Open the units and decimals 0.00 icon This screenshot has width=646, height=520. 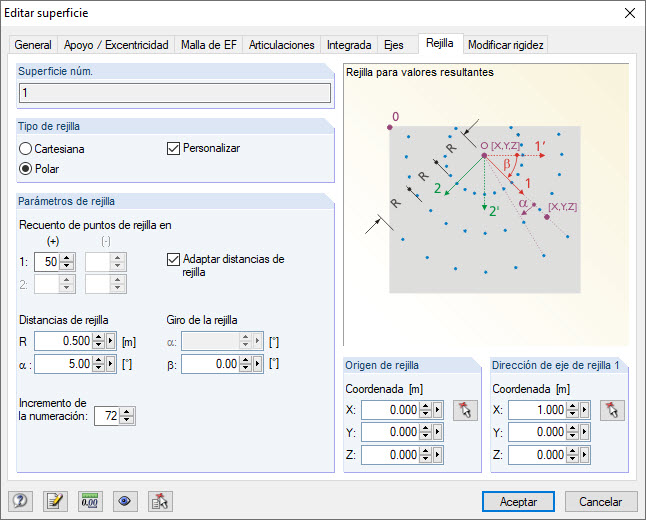click(x=90, y=501)
